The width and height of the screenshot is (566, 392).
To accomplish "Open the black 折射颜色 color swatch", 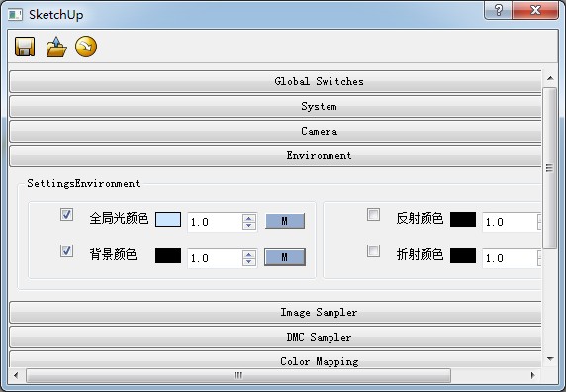I will (463, 256).
